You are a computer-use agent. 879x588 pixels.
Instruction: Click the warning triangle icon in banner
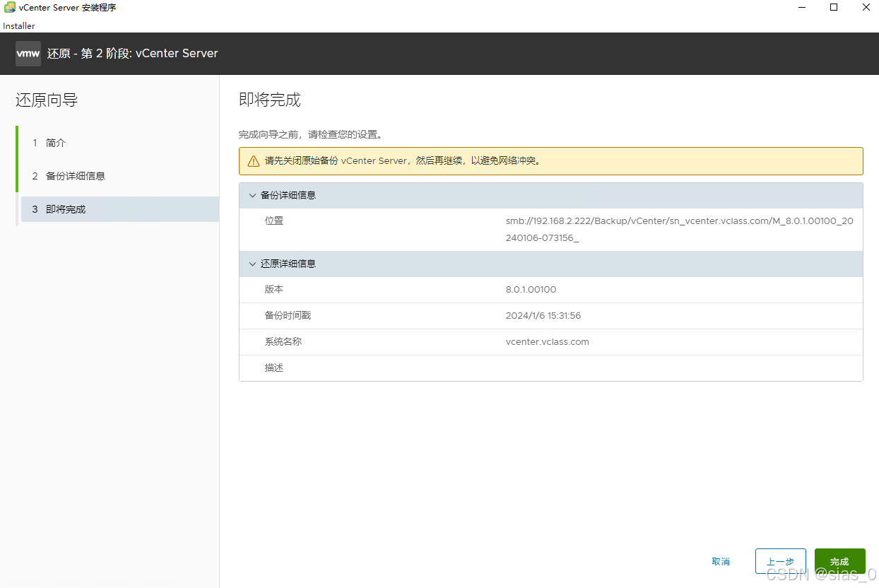[254, 161]
